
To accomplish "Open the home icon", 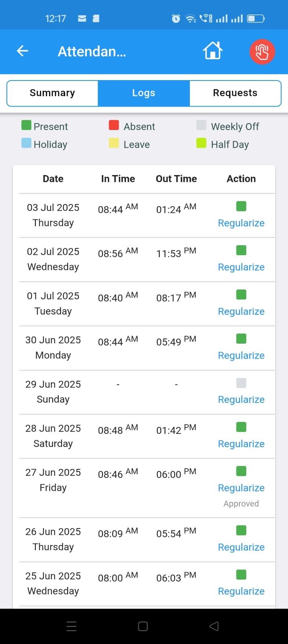I will pyautogui.click(x=212, y=51).
